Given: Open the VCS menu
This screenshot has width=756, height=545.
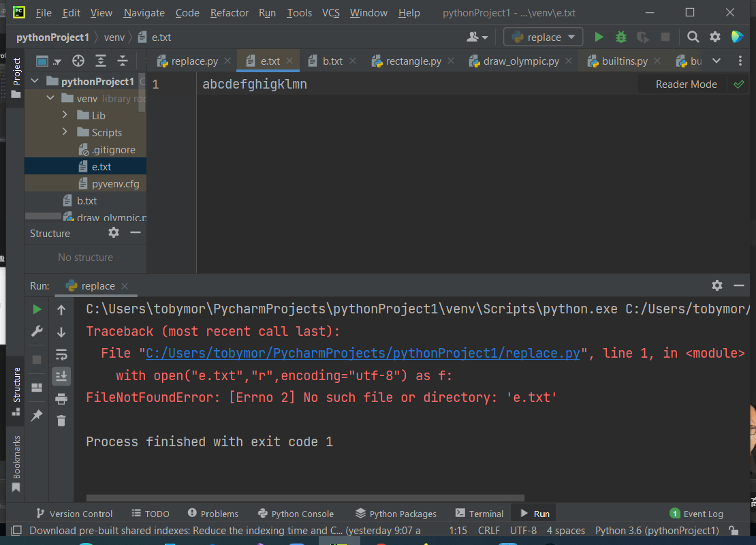Looking at the screenshot, I should [331, 13].
